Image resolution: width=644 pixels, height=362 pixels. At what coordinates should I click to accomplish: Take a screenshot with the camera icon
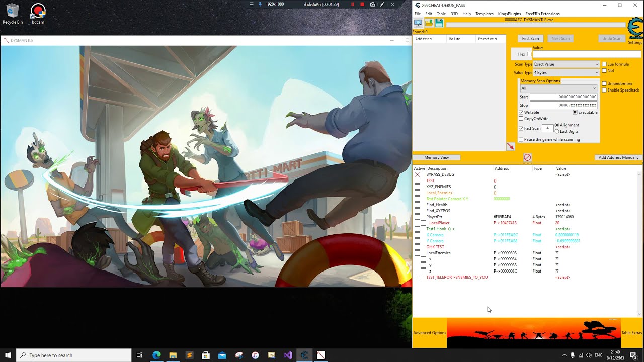tap(373, 4)
